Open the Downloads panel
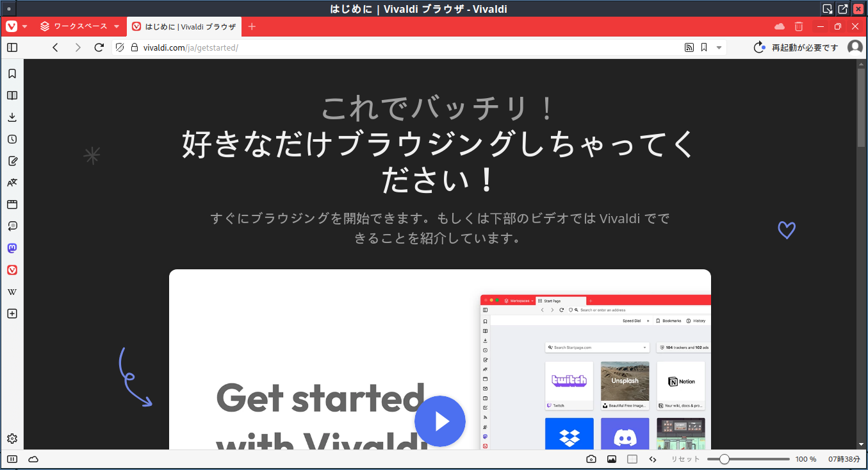This screenshot has width=868, height=470. point(12,117)
